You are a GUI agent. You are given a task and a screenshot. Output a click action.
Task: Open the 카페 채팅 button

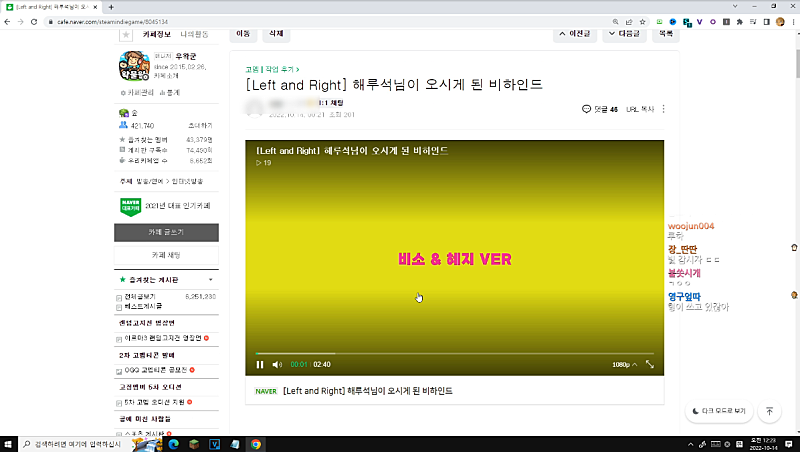coord(166,255)
